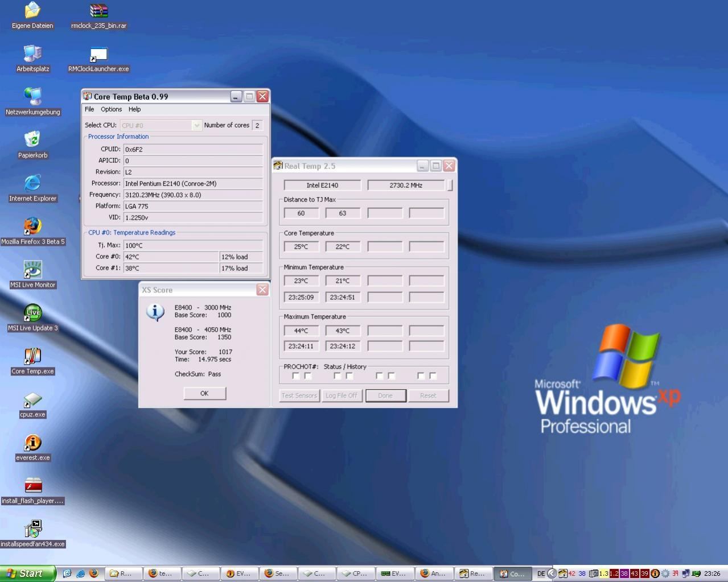Open the Help menu in Core Temp
Image resolution: width=728 pixels, height=582 pixels.
click(x=134, y=109)
